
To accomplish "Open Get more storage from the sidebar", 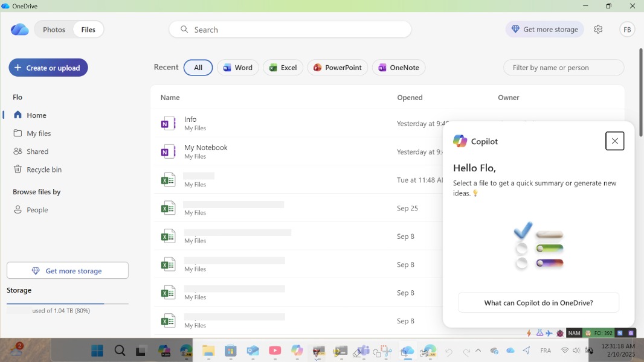I will (x=67, y=270).
